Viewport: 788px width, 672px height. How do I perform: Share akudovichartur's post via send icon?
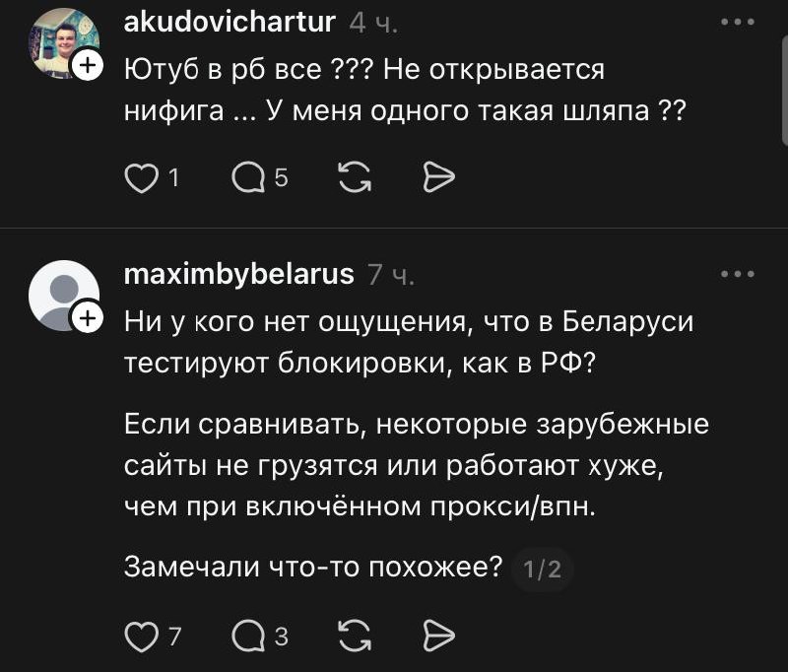coord(437,177)
